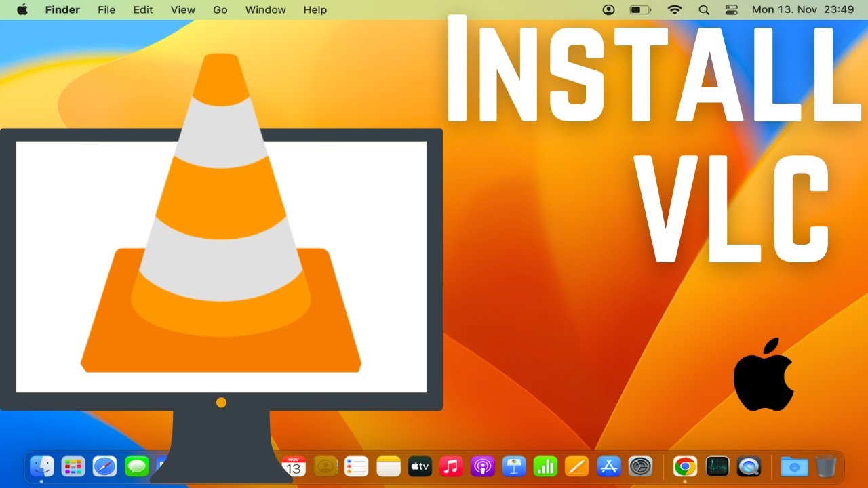This screenshot has width=868, height=488.
Task: Open the Calendar app showing 13
Action: coord(294,466)
